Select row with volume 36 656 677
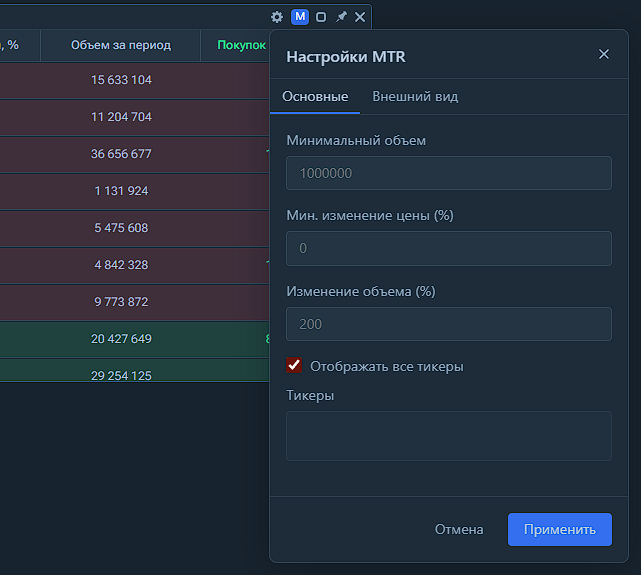 click(121, 154)
